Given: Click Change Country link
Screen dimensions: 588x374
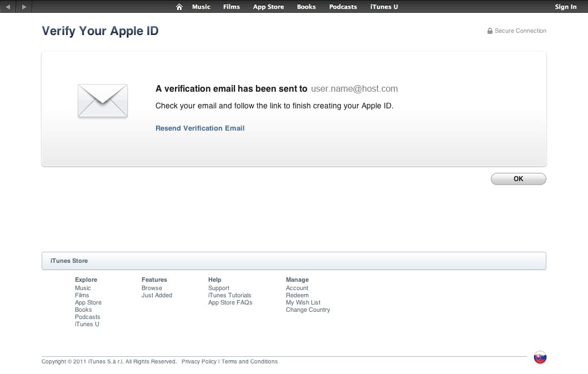Looking at the screenshot, I should [x=308, y=310].
